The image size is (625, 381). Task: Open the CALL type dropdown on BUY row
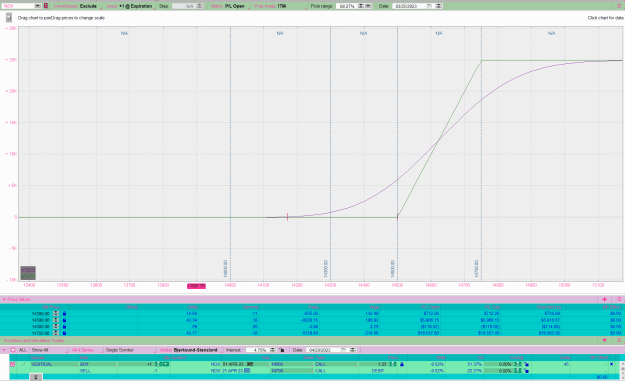coord(336,364)
